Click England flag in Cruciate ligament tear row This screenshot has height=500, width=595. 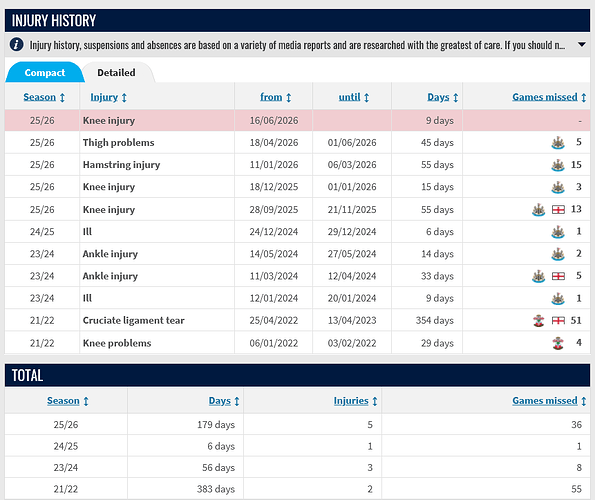point(558,321)
